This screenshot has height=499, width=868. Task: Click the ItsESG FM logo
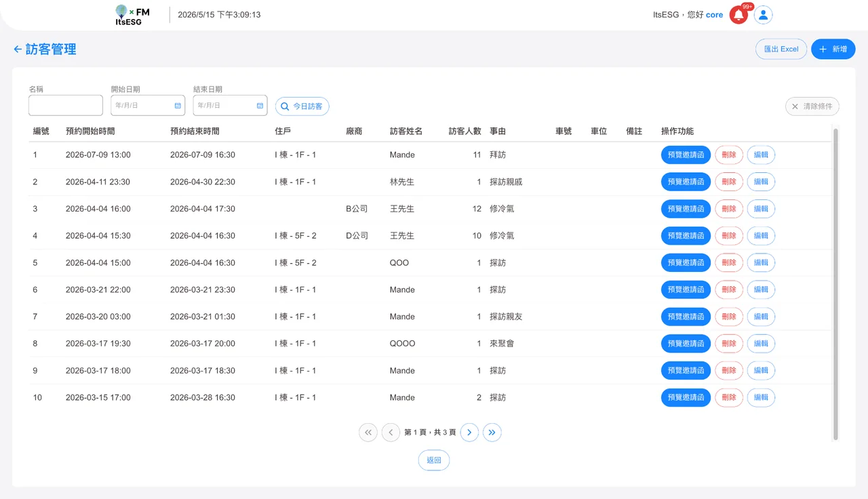pos(132,15)
